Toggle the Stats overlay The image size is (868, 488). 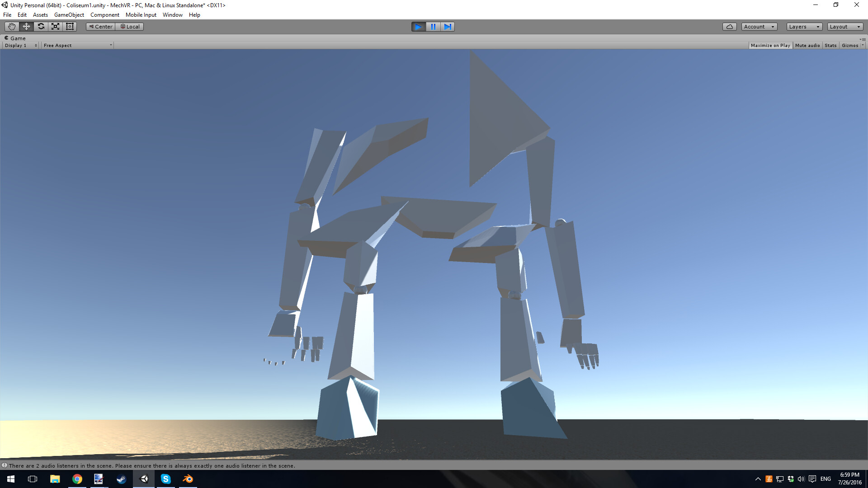click(830, 45)
